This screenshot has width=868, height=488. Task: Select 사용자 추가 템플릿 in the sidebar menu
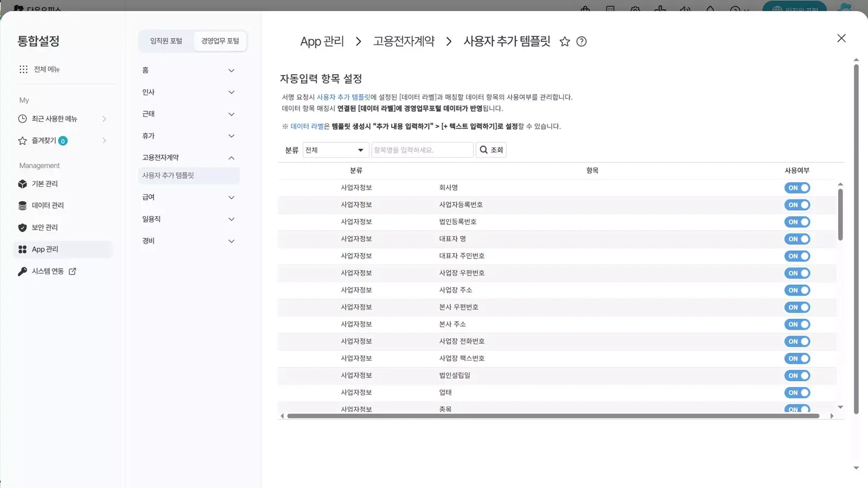tap(188, 175)
